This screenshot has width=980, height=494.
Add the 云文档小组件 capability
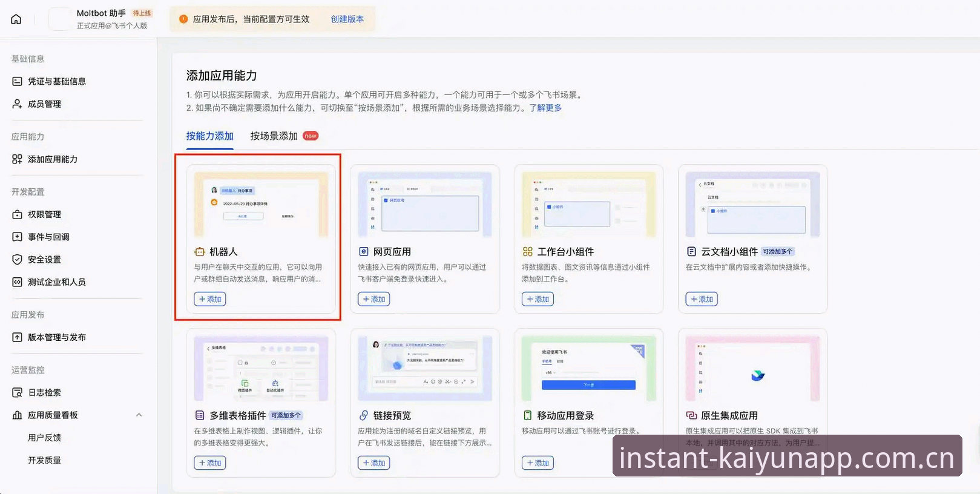[702, 299]
